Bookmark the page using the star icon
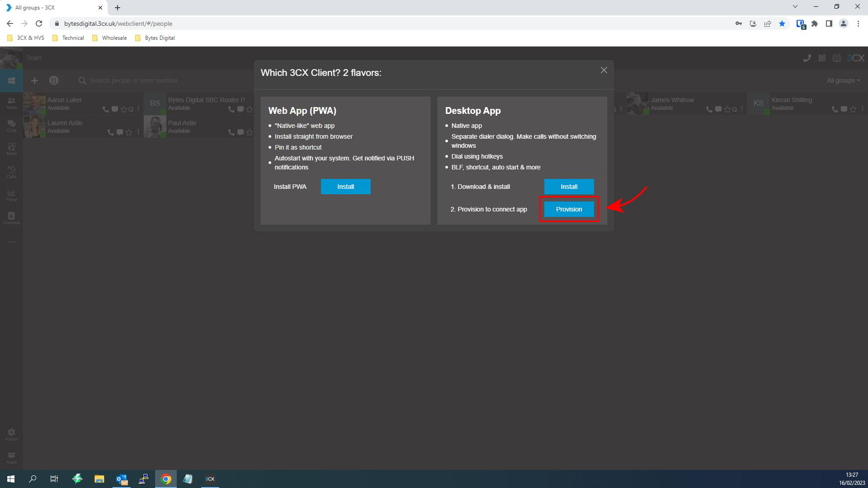The image size is (868, 488). [x=783, y=23]
